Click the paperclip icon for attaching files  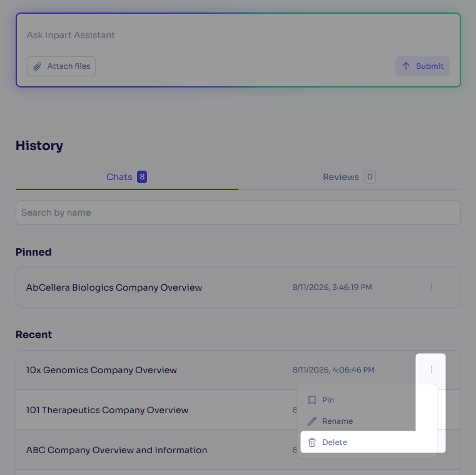coord(38,66)
